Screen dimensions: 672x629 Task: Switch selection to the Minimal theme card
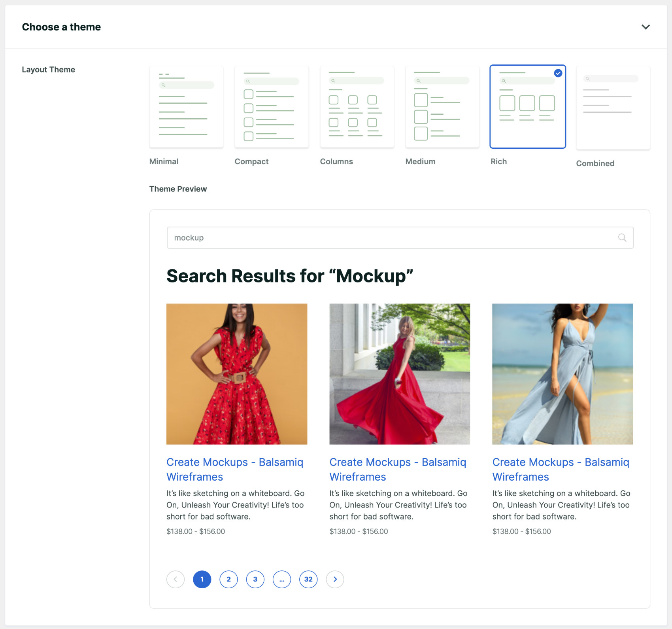(x=186, y=107)
